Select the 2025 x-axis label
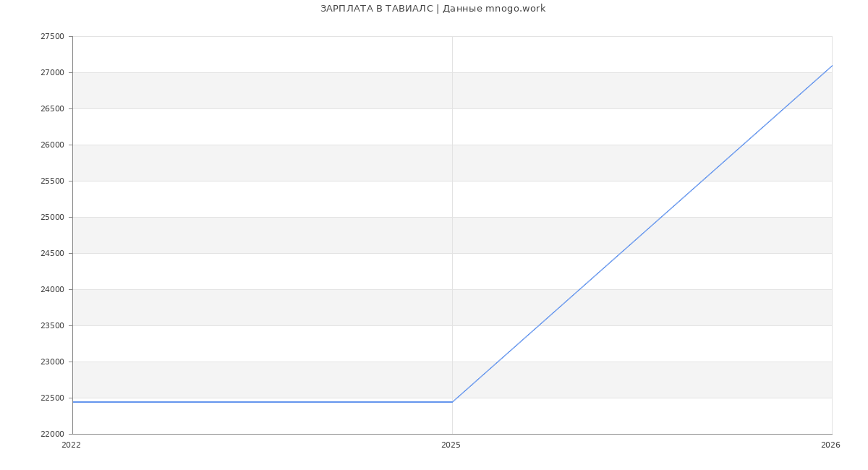This screenshot has width=868, height=470. [x=451, y=445]
